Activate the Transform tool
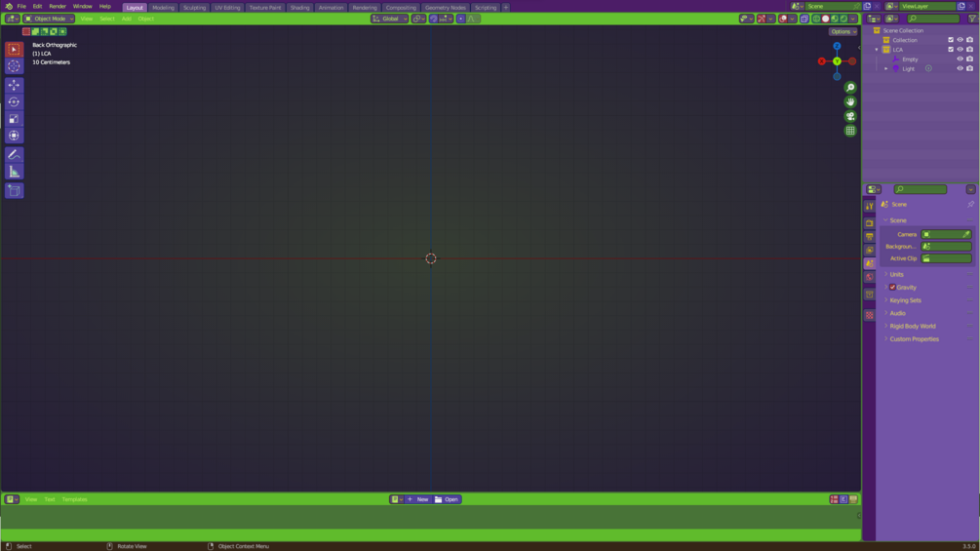This screenshot has width=980, height=551. tap(14, 136)
